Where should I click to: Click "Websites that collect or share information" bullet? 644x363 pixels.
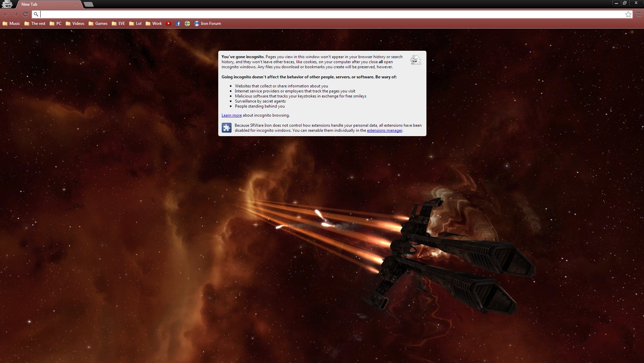pyautogui.click(x=281, y=86)
